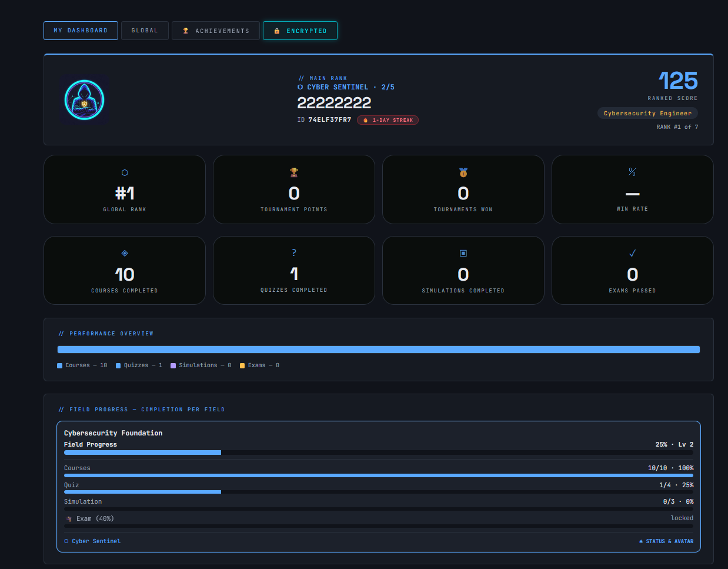Screen dimensions: 728x569
Task: Click the Courses legend color swatch
Action: (x=59, y=366)
